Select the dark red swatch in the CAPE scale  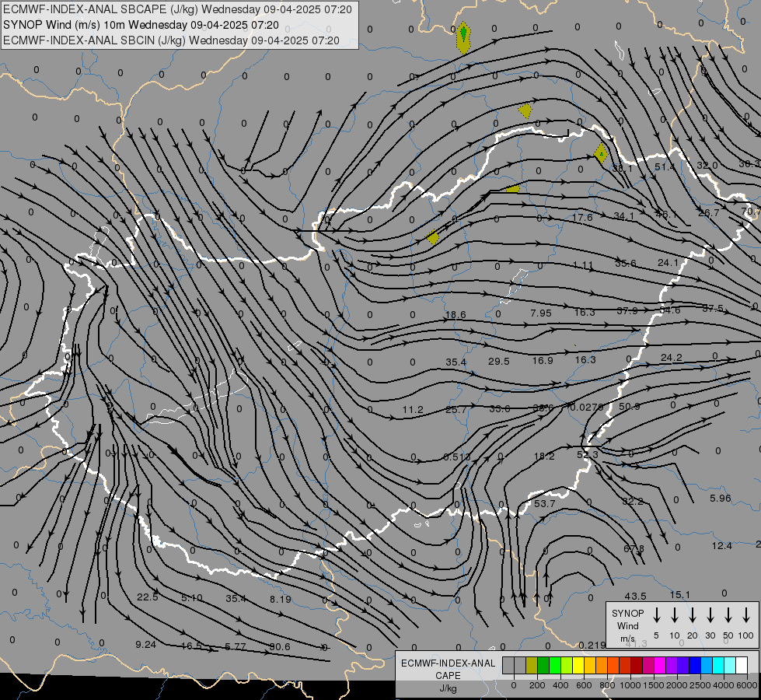637,666
